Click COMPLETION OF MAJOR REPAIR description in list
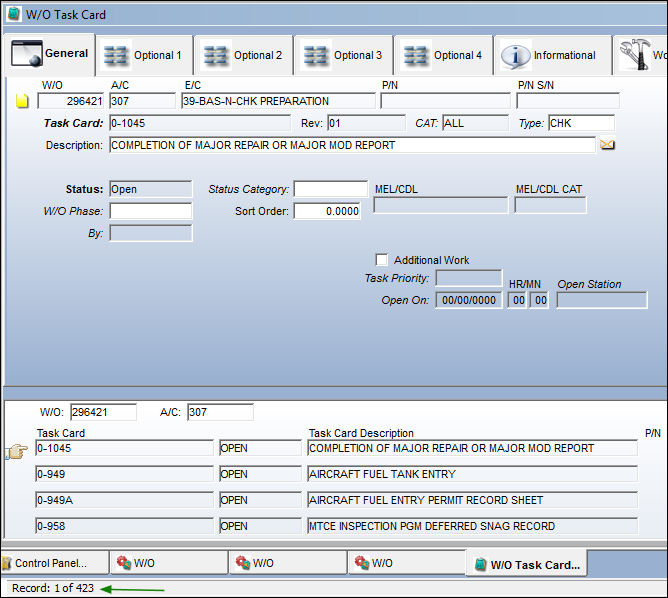 (x=472, y=448)
